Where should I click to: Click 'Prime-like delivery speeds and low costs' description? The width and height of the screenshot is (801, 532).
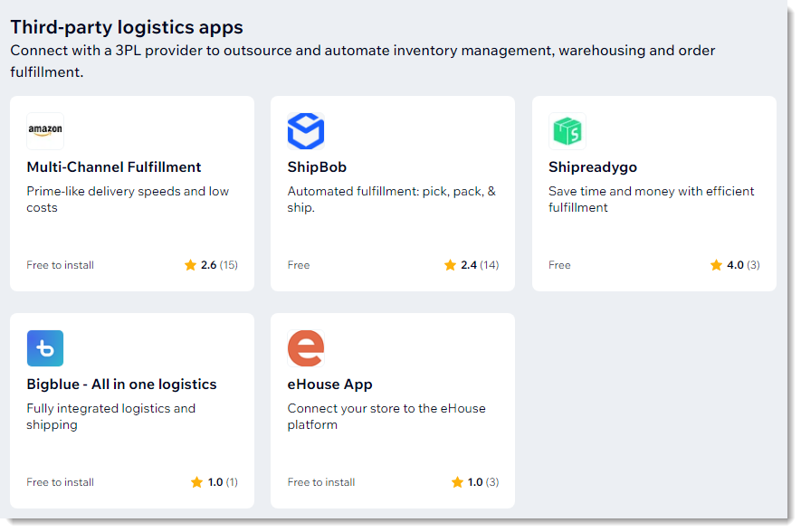tap(128, 199)
